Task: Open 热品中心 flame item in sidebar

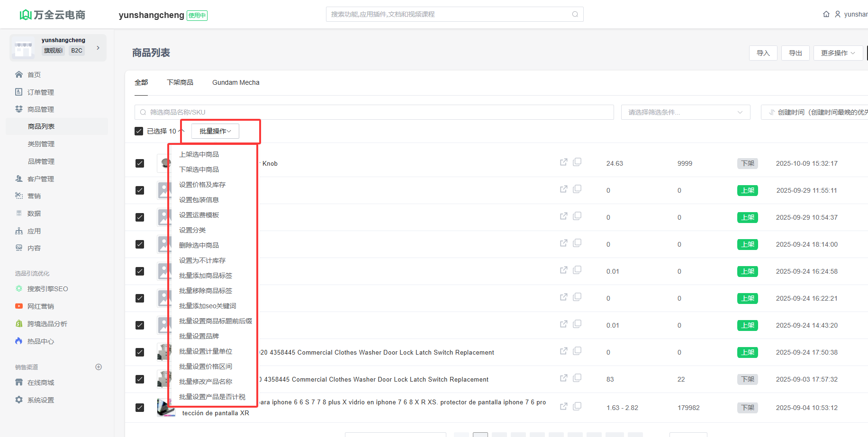Action: coord(19,341)
